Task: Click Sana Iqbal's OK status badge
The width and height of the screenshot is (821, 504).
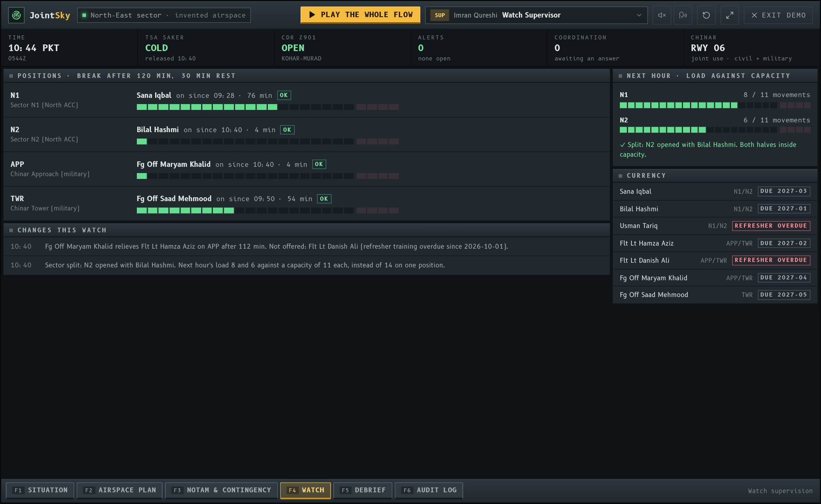Action: [284, 95]
